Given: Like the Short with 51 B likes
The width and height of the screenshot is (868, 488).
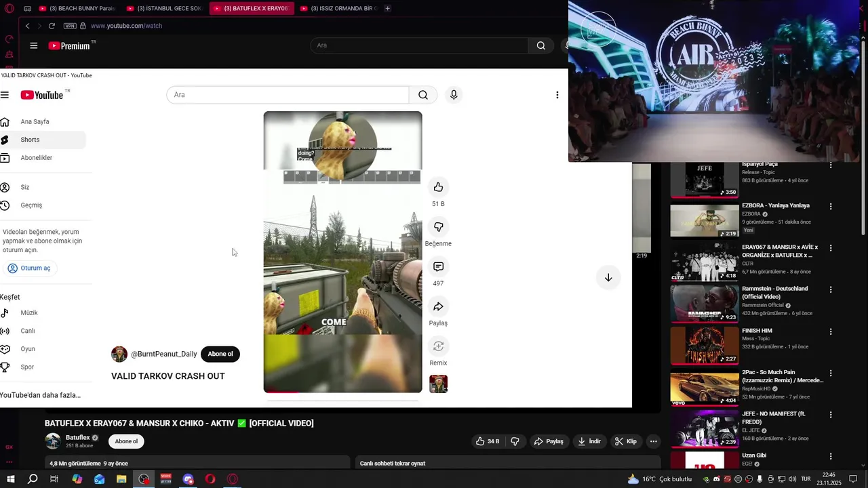Looking at the screenshot, I should (438, 187).
